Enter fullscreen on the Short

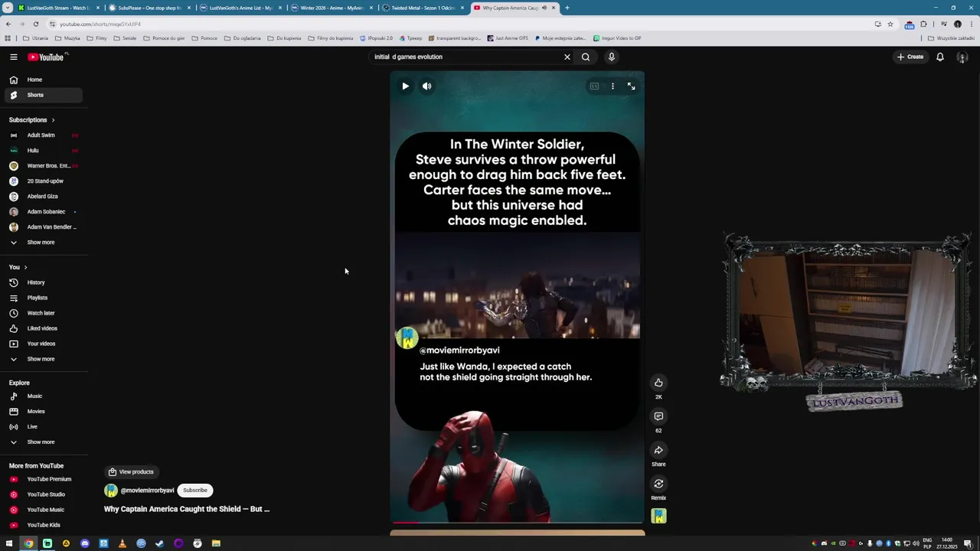pos(631,86)
